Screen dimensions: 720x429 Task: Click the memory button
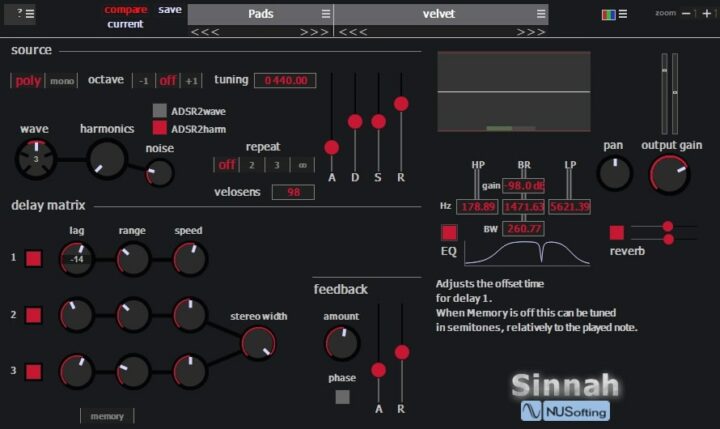coord(107,415)
